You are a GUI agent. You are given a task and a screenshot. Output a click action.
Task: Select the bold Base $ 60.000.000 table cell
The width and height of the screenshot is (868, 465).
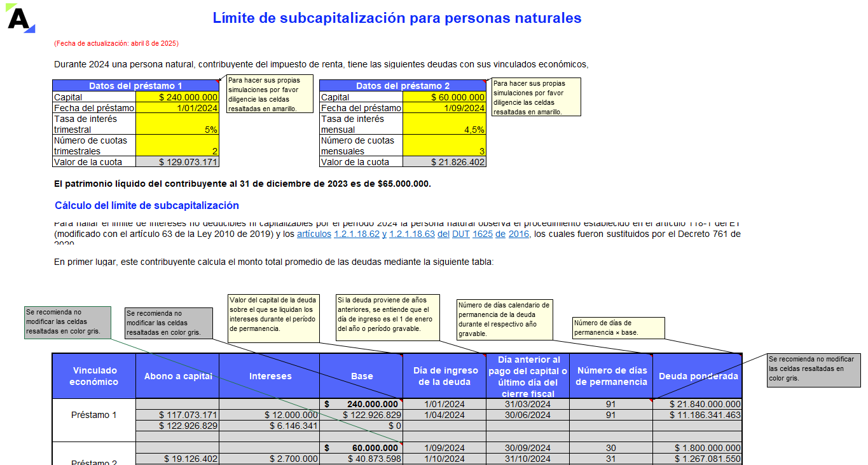[361, 448]
